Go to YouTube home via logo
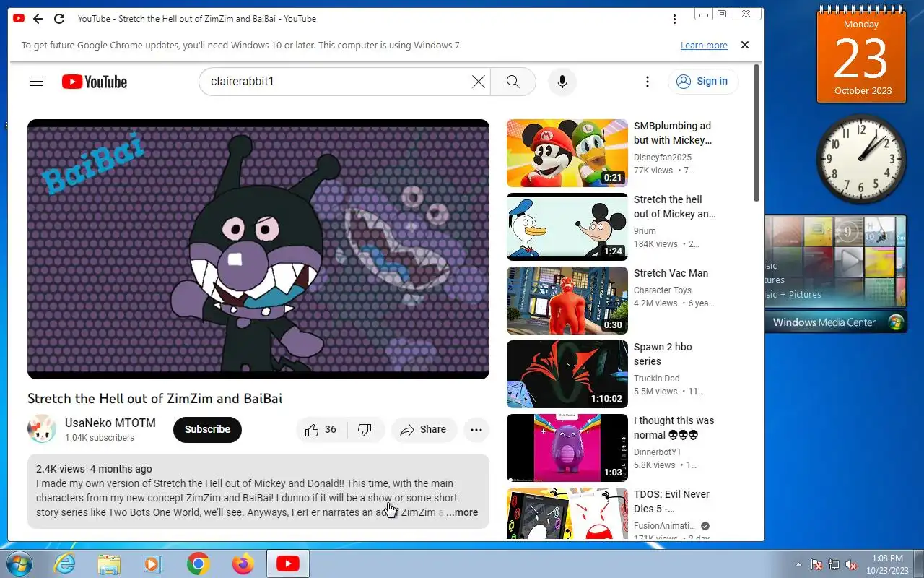This screenshot has width=924, height=578. (95, 82)
